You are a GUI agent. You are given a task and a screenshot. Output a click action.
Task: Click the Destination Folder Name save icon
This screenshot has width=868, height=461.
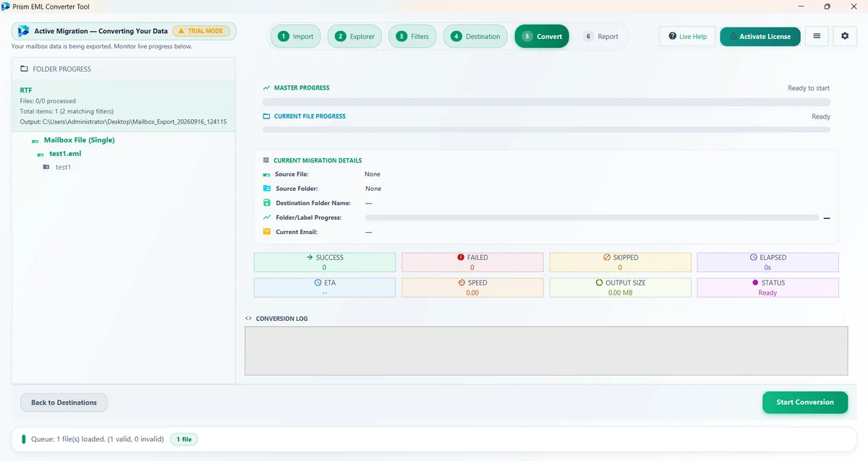pyautogui.click(x=266, y=203)
